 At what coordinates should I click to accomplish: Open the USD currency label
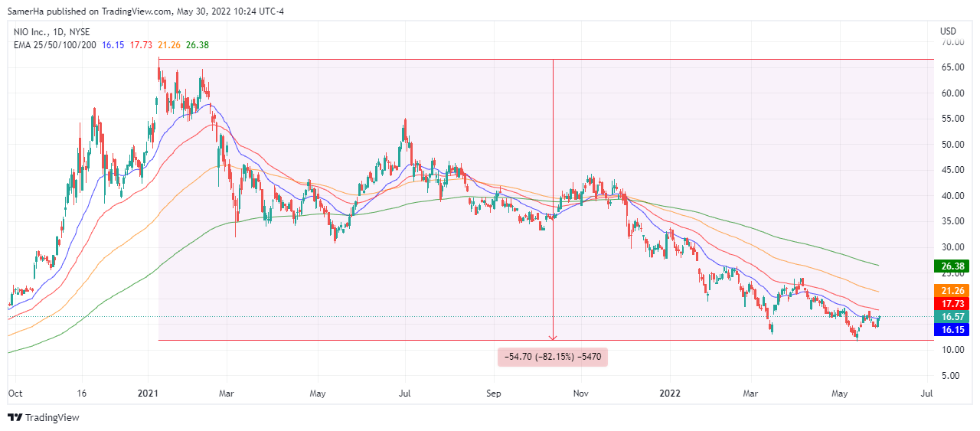click(x=949, y=31)
